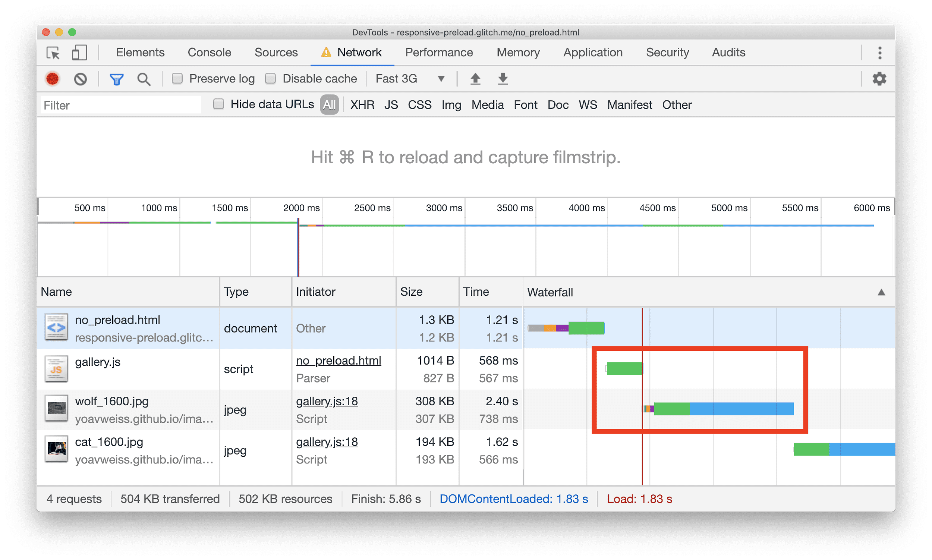Click the wolf_1600.jpg thumbnail
Image resolution: width=932 pixels, height=560 pixels.
point(56,409)
